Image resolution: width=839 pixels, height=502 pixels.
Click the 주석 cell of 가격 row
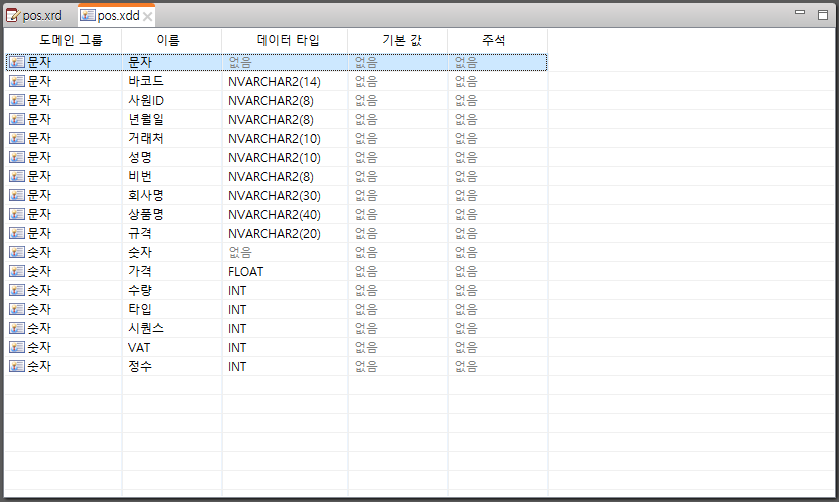498,271
